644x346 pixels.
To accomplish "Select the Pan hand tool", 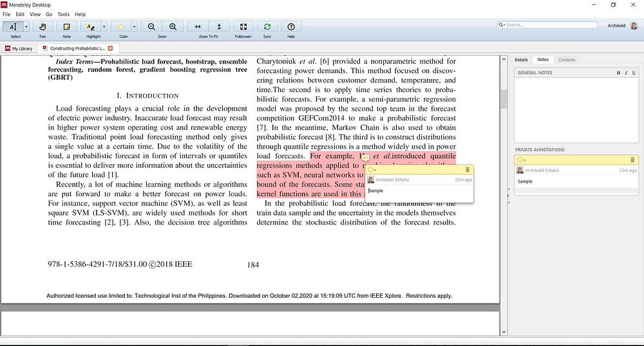I will point(43,27).
